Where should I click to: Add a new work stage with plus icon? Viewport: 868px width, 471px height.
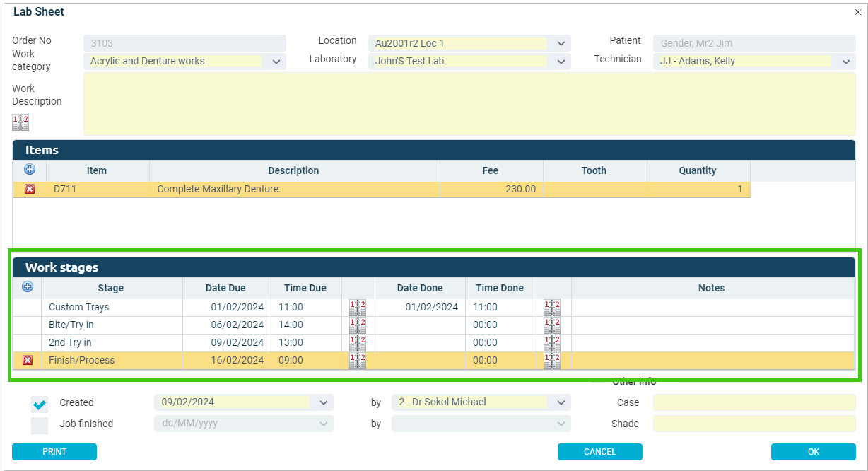tap(28, 287)
